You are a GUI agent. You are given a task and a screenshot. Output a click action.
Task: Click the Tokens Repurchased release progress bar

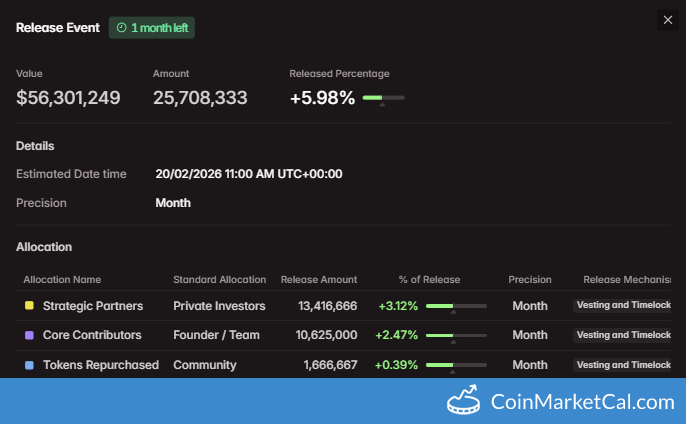pyautogui.click(x=456, y=365)
